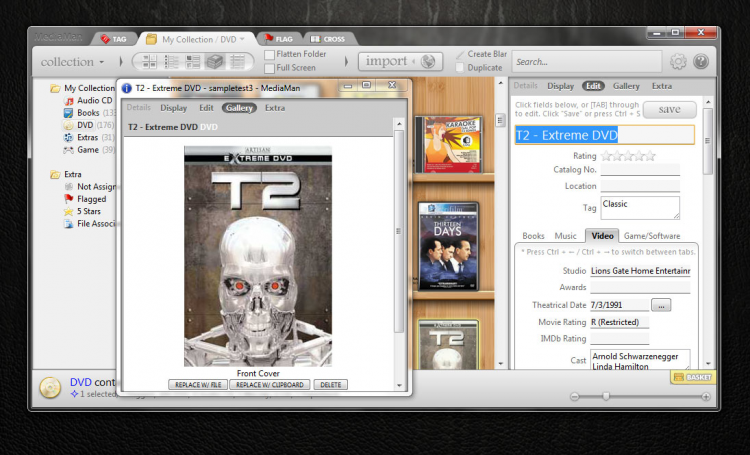Open Gallery tab in main side panel
This screenshot has height=455, width=750.
[626, 86]
